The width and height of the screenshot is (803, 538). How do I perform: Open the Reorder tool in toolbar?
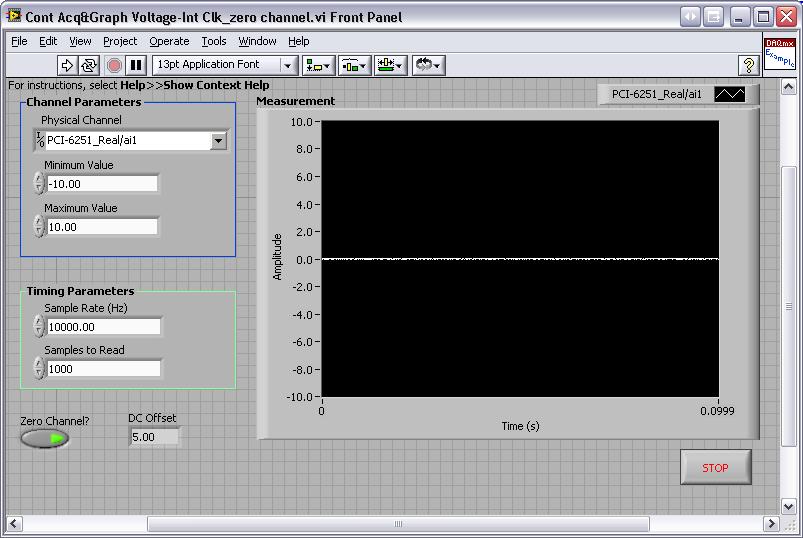point(427,65)
